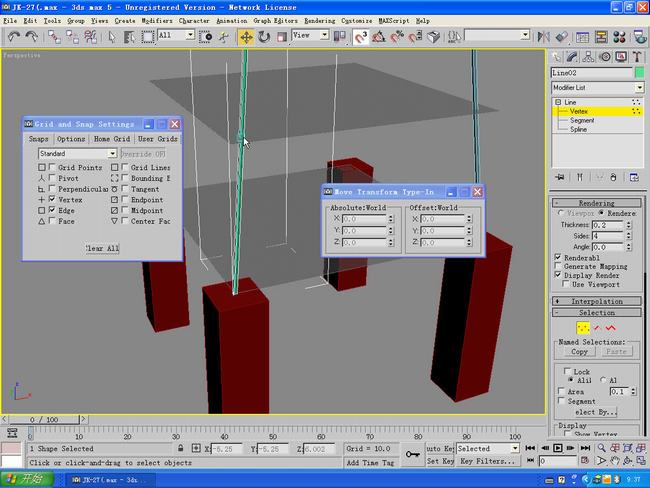Viewport: 650px width, 488px height.
Task: Select the Renderer radio button
Action: click(x=601, y=213)
